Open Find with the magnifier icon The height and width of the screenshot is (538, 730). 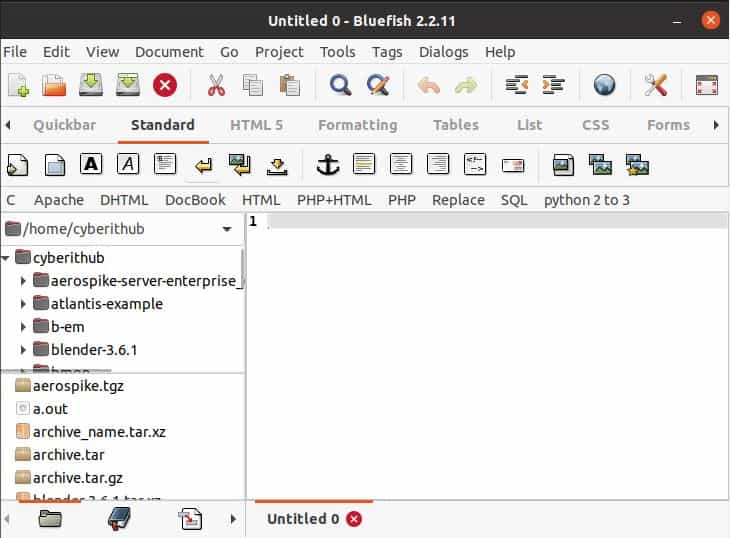click(x=340, y=85)
